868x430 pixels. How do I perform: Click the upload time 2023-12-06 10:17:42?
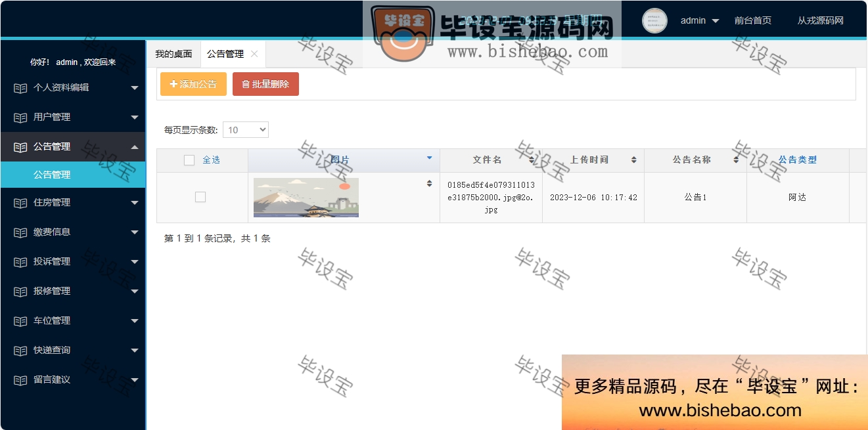593,198
